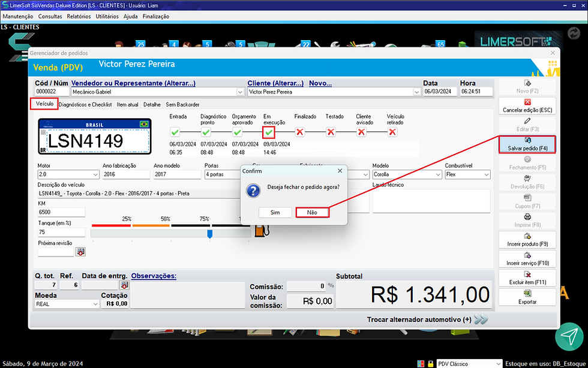Click the green paper-plane send button

[x=569, y=336]
